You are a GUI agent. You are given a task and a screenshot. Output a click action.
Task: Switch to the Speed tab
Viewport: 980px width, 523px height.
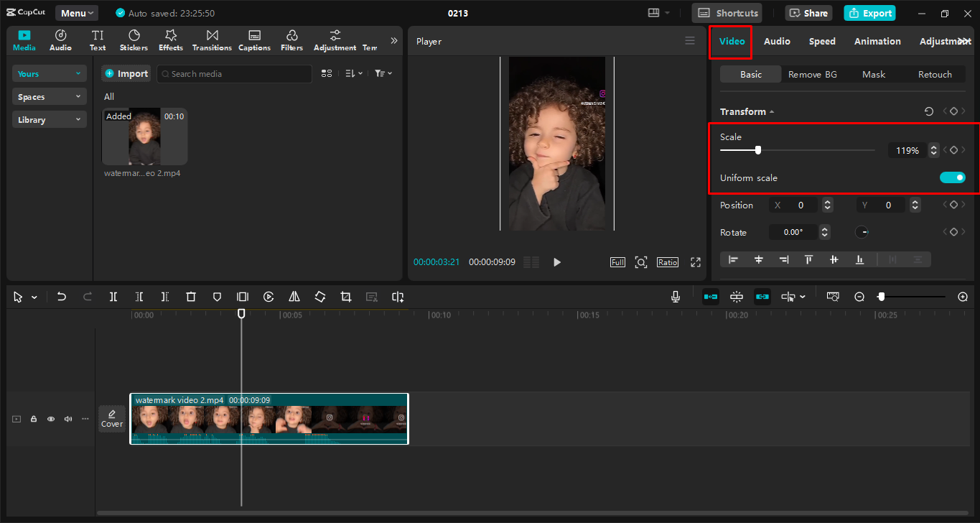click(821, 41)
